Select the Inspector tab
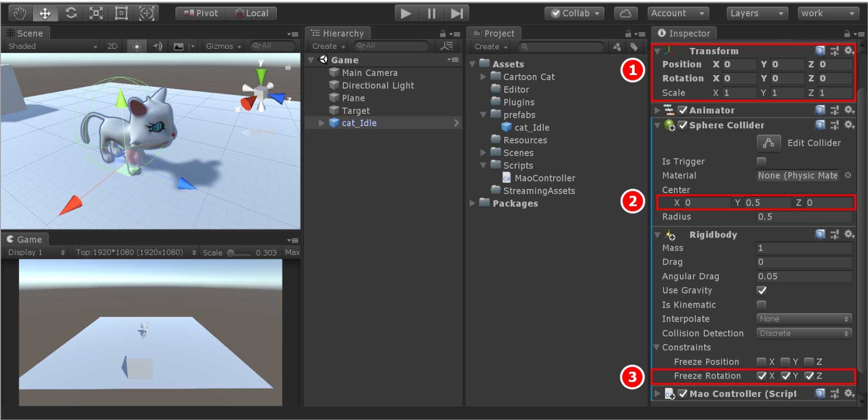868x420 pixels. [684, 33]
